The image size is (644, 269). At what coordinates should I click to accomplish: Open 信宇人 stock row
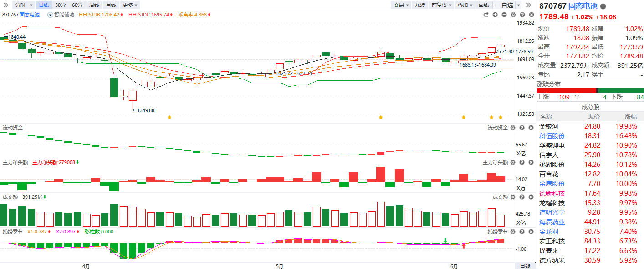click(x=590, y=155)
